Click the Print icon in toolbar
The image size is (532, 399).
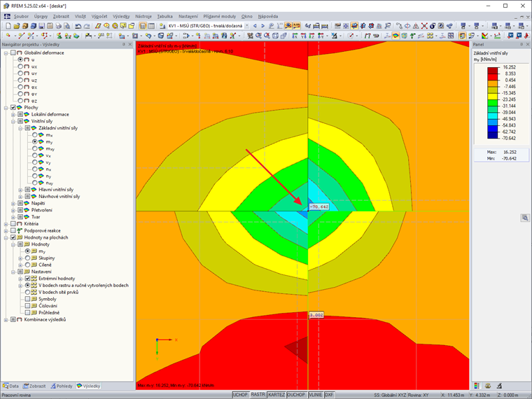58,26
